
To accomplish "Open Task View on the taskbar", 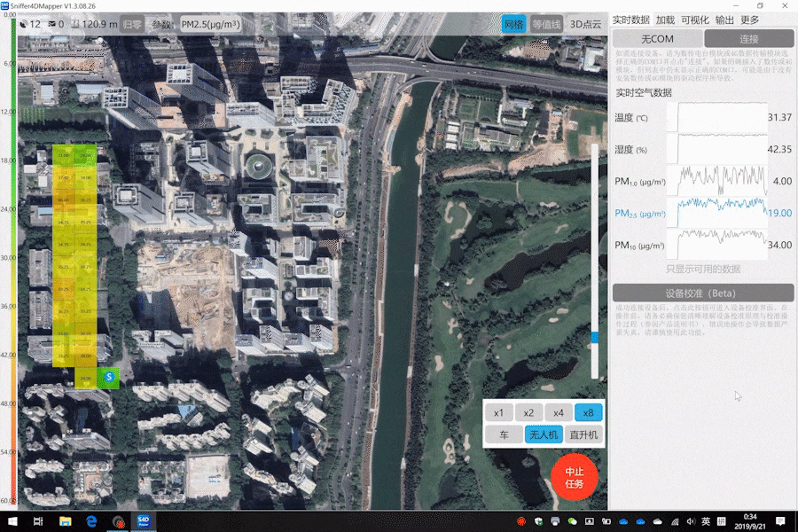I will coord(38,521).
